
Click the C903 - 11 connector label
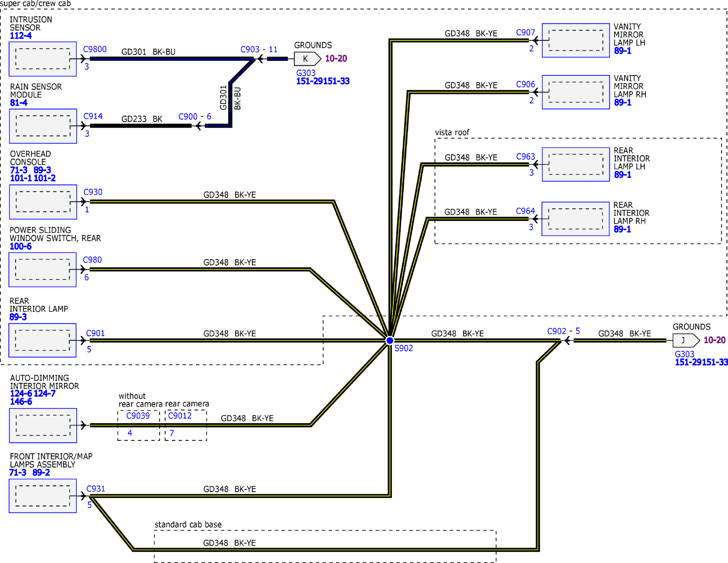coord(259,50)
